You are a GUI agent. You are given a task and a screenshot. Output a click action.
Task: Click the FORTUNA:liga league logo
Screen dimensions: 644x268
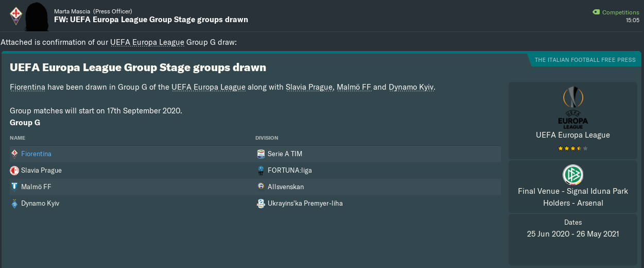point(261,170)
